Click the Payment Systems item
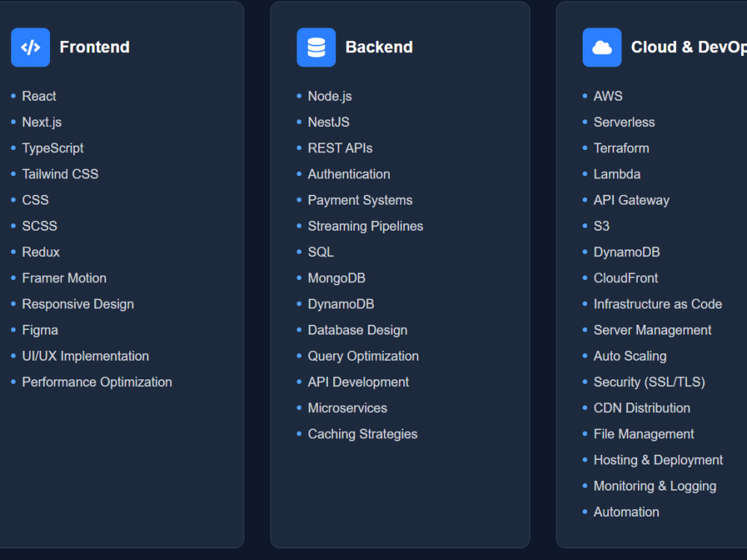This screenshot has width=747, height=560. (360, 200)
